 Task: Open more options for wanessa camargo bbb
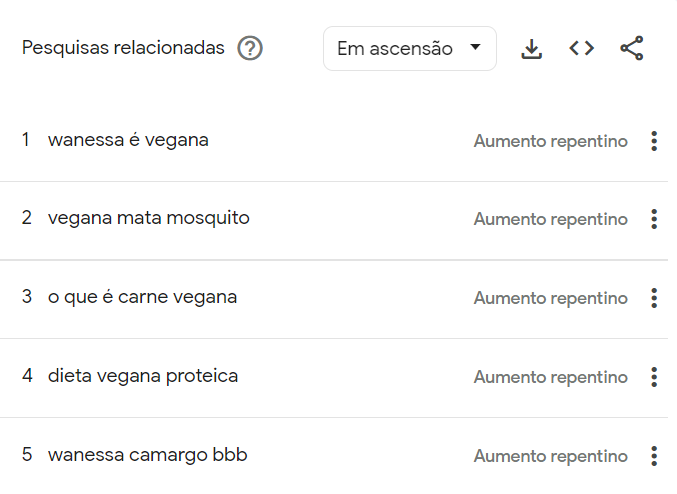[x=654, y=456]
